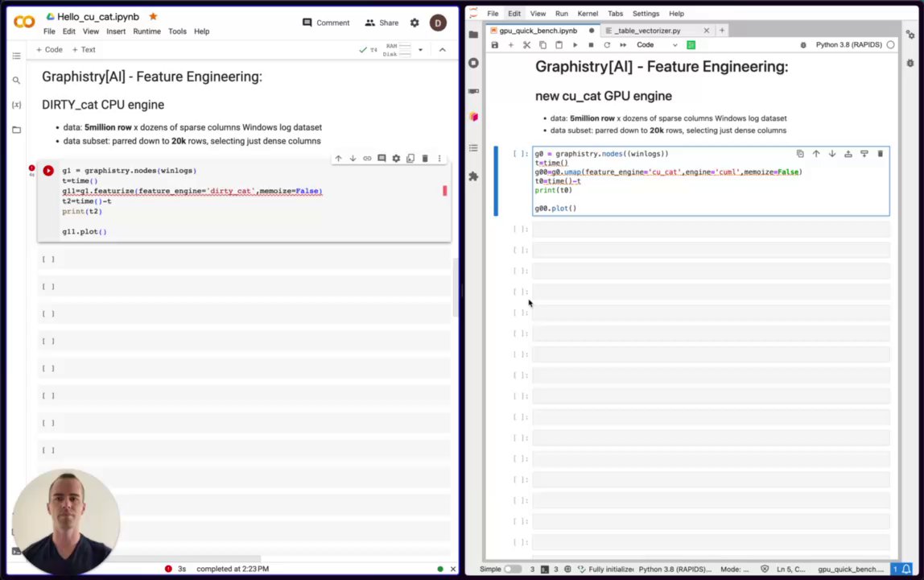Open JupyterLab debugger bug sidebar

(910, 63)
